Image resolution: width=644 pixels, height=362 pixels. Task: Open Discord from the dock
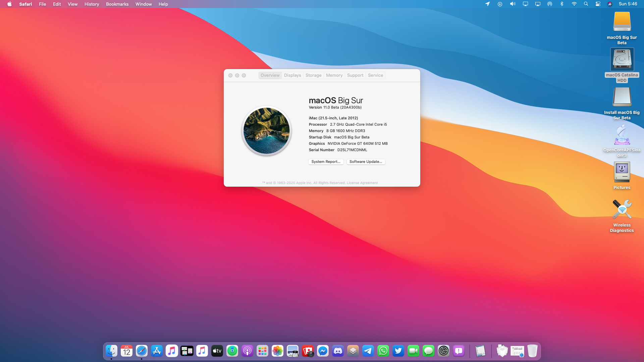(338, 351)
